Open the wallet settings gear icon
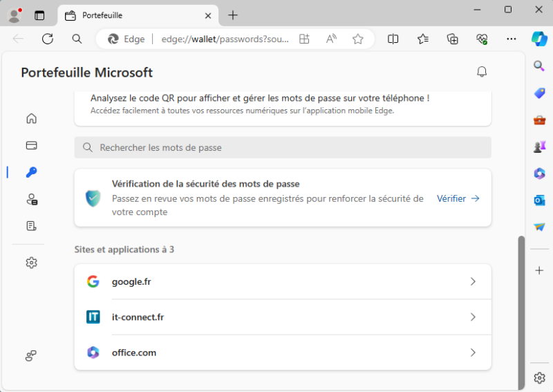Viewport: 553px width, 392px height. point(31,263)
